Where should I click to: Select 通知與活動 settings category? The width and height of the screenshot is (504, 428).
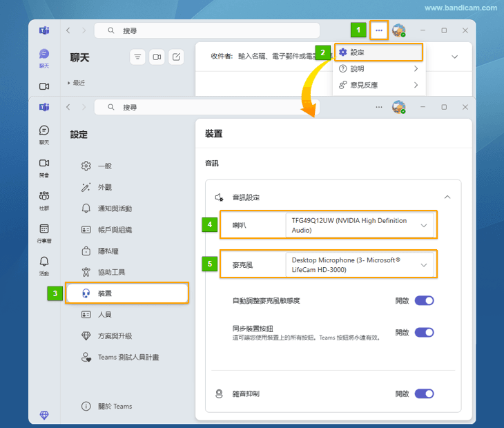127,208
